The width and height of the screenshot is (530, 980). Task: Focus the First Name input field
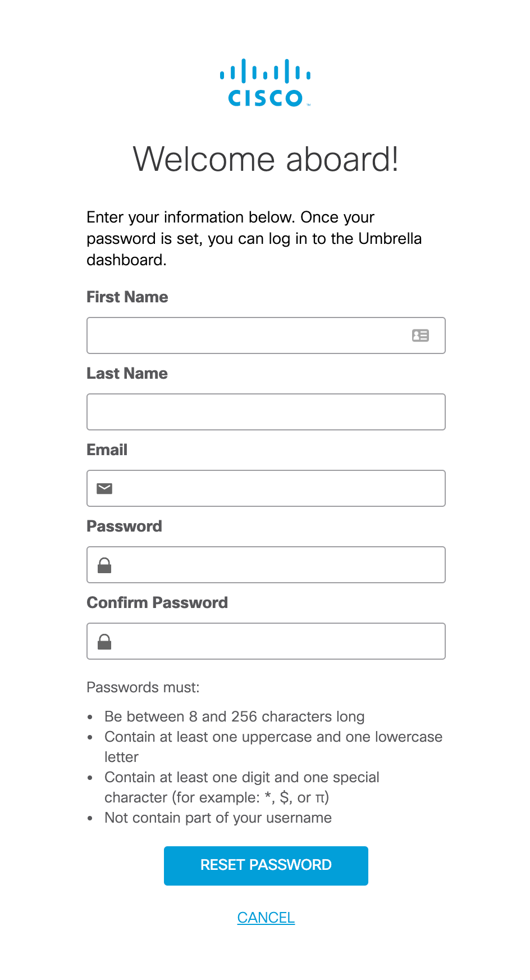click(266, 335)
